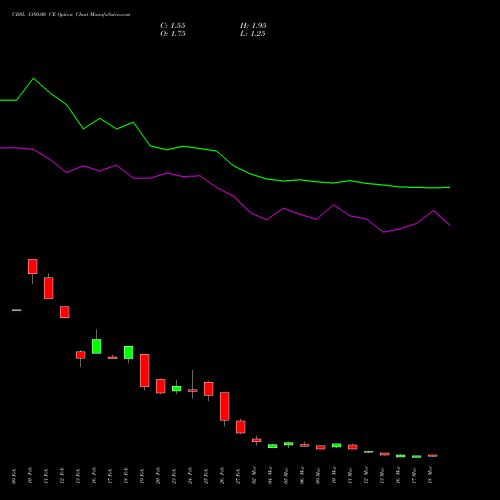Click the red candlestick for 20 Feb
The width and height of the screenshot is (500, 500).
click(x=161, y=386)
